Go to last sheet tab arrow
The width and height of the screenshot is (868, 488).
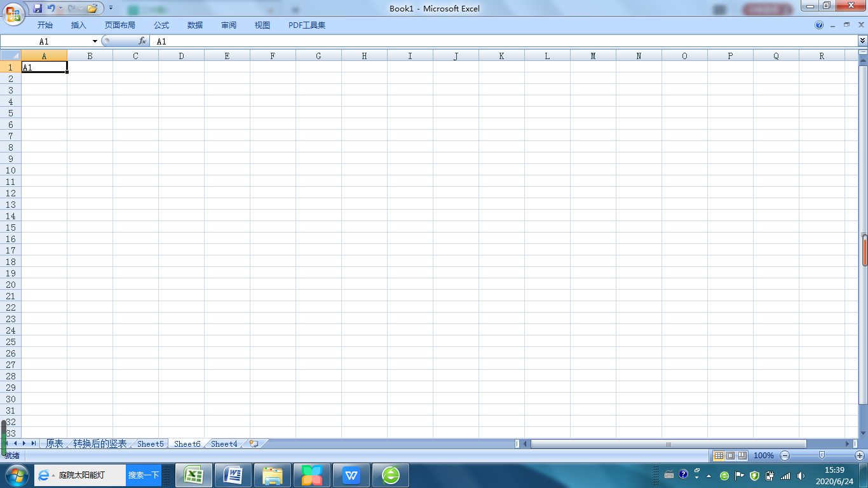[34, 444]
